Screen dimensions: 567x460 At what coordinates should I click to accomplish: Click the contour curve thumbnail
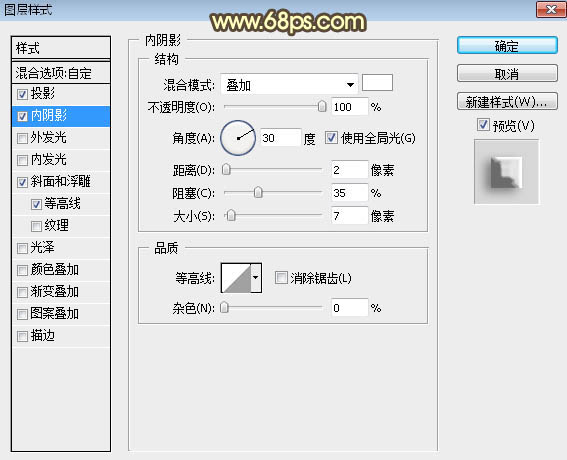point(236,278)
